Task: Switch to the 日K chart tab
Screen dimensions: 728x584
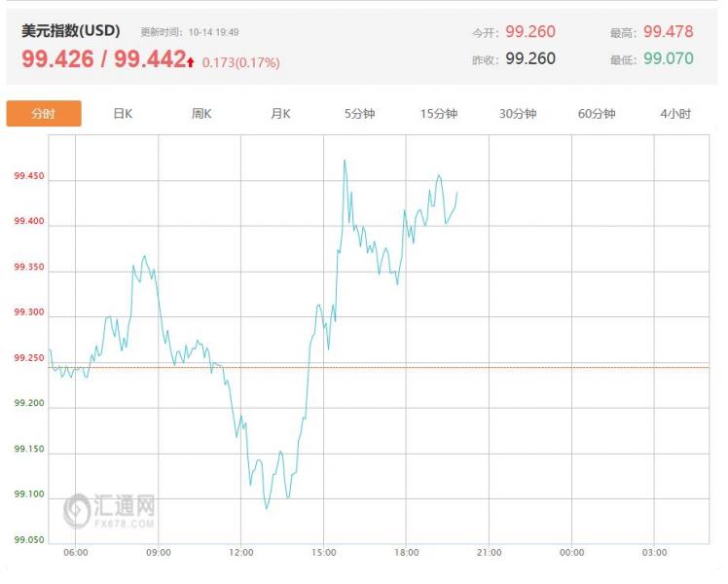Action: (123, 114)
